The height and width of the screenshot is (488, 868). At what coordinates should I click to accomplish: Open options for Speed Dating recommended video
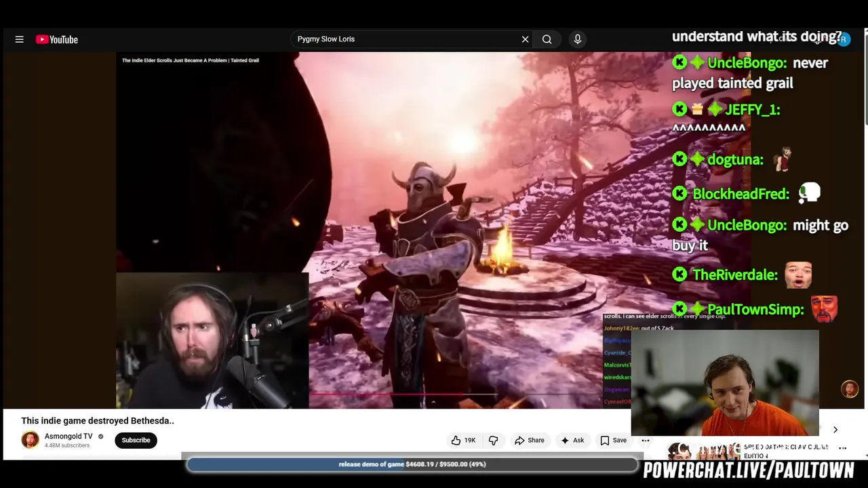pos(843,448)
